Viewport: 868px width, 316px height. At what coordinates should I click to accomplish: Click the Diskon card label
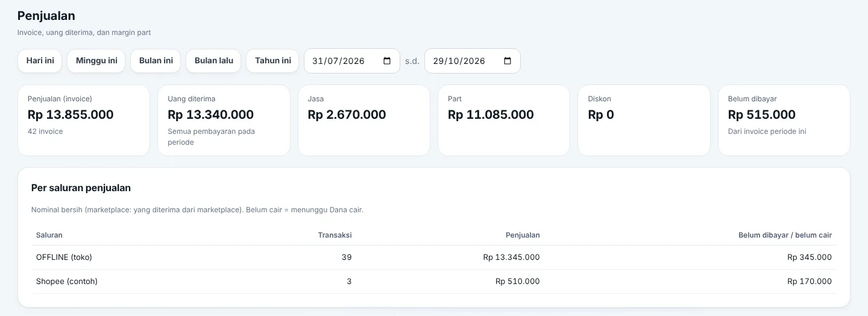[x=599, y=99]
